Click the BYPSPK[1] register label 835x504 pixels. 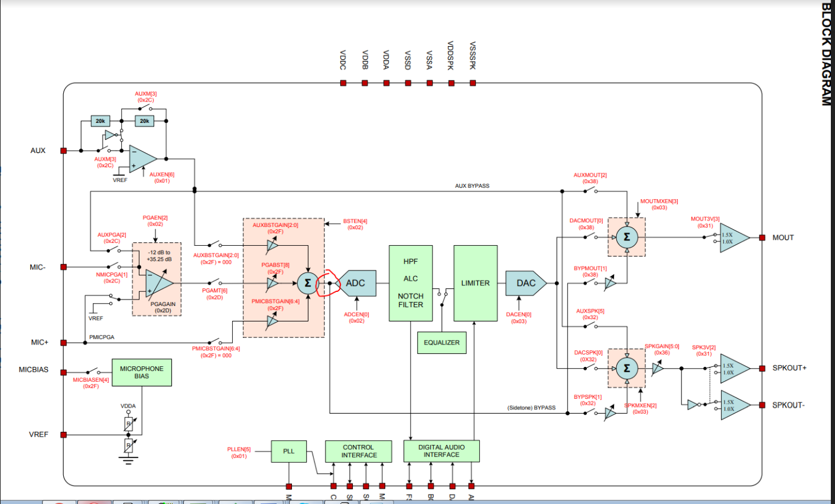click(588, 400)
